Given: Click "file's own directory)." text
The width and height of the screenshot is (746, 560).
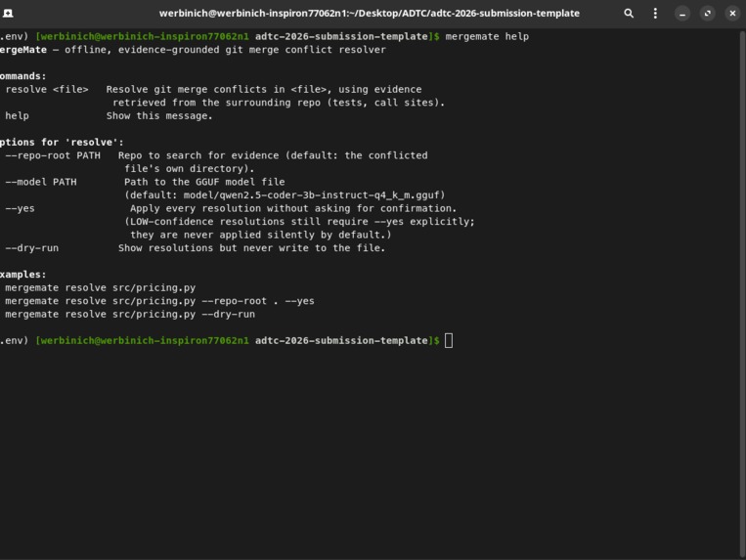Looking at the screenshot, I should [x=190, y=169].
